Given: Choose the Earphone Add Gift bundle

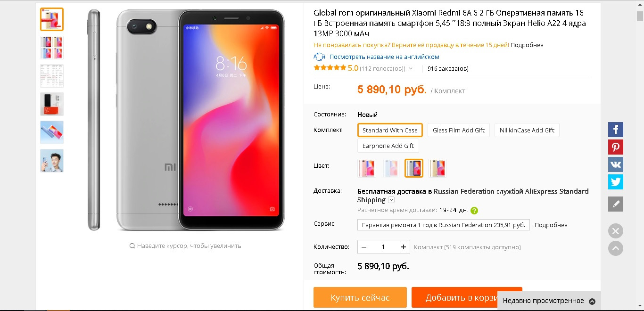Looking at the screenshot, I should (388, 146).
